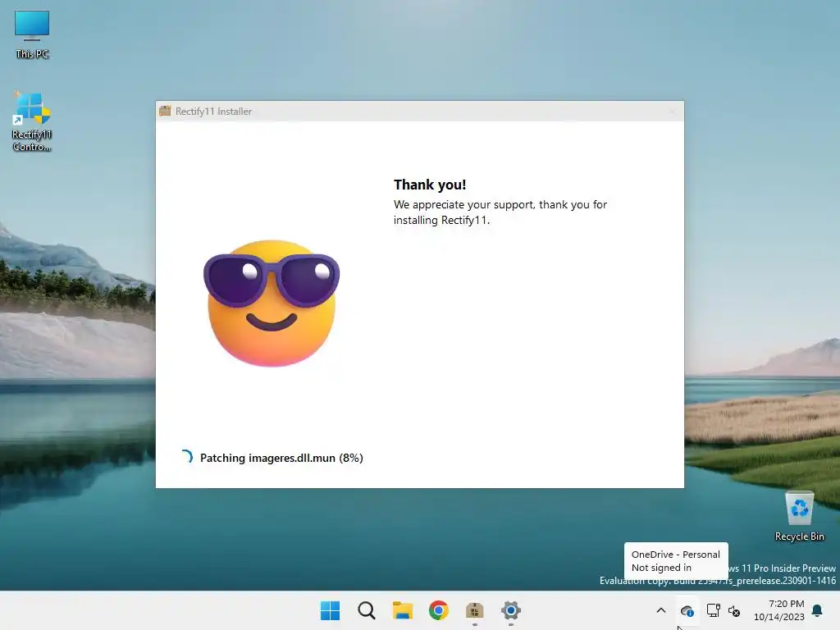
Task: Click the 'OneDrive - Personal' tooltip
Action: pyautogui.click(x=676, y=561)
